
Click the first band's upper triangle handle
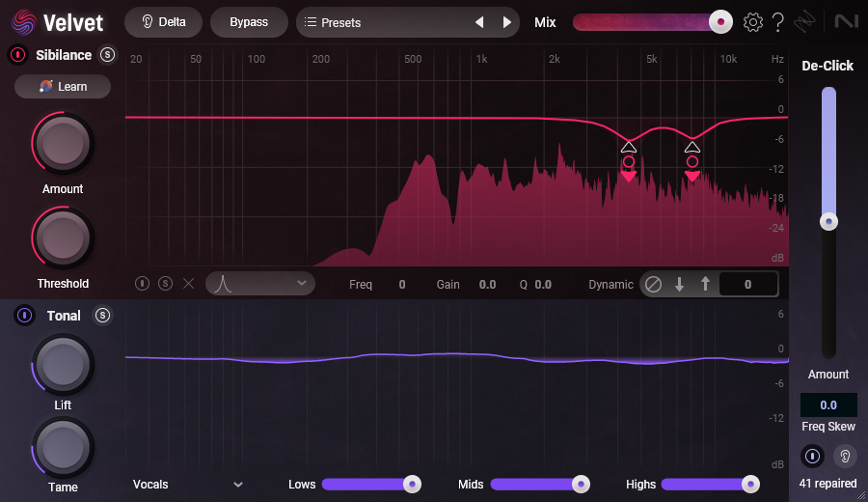tap(628, 148)
